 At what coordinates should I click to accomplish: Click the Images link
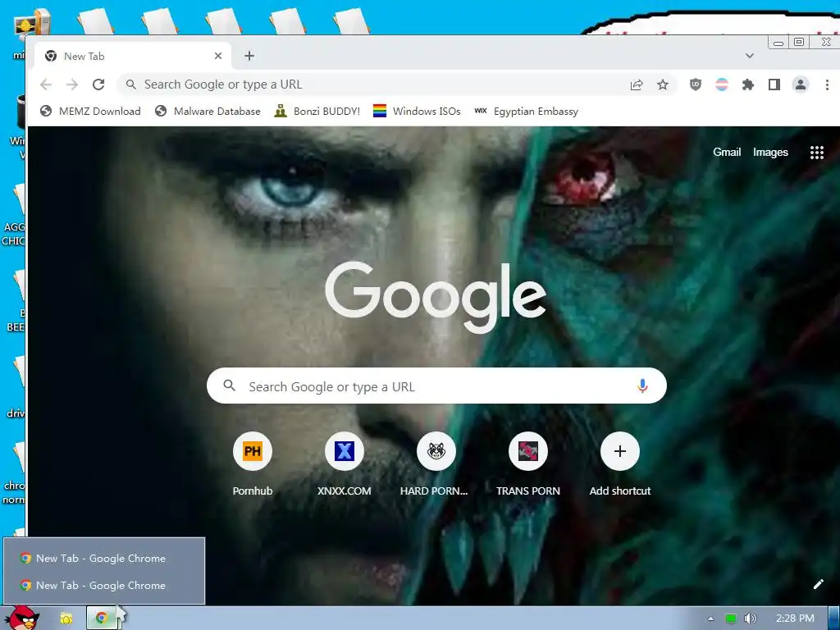pos(770,152)
